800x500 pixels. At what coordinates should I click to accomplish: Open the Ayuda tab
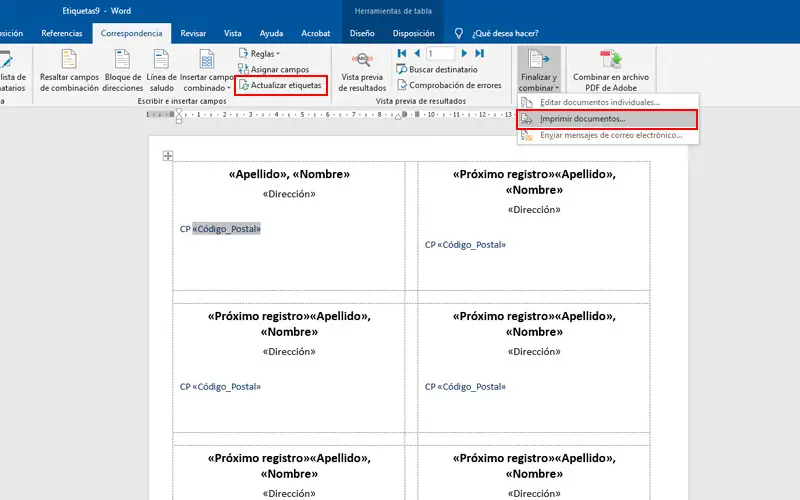tap(271, 33)
